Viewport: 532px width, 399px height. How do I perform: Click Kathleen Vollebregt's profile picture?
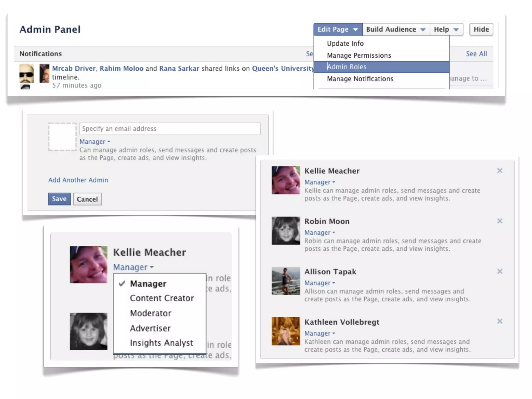click(x=285, y=331)
